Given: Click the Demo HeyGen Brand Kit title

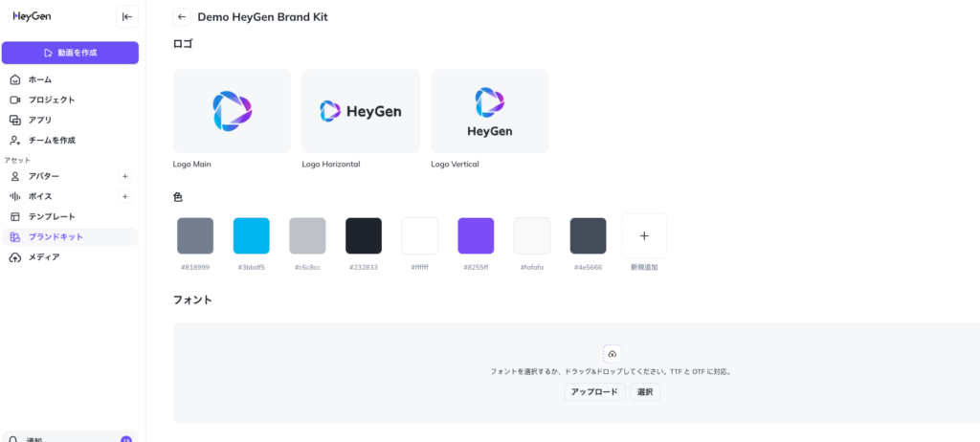Looking at the screenshot, I should point(262,17).
